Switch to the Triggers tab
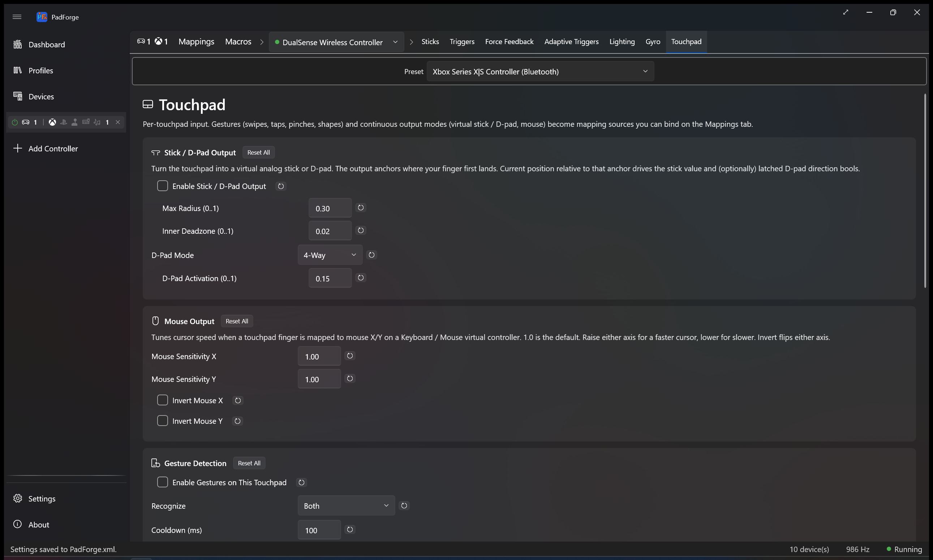Viewport: 933px width, 560px height. coord(462,42)
